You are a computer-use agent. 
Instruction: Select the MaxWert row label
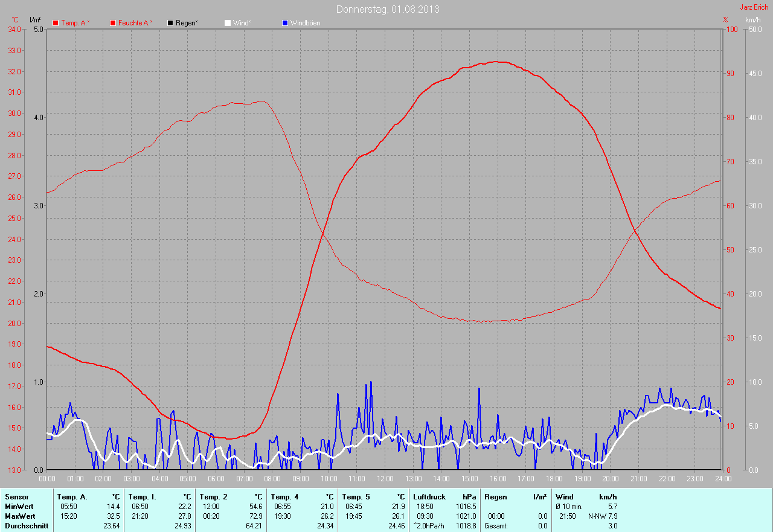(x=20, y=516)
